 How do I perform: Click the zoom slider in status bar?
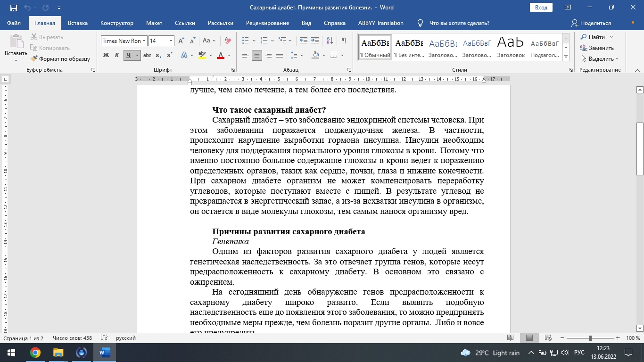click(x=591, y=338)
